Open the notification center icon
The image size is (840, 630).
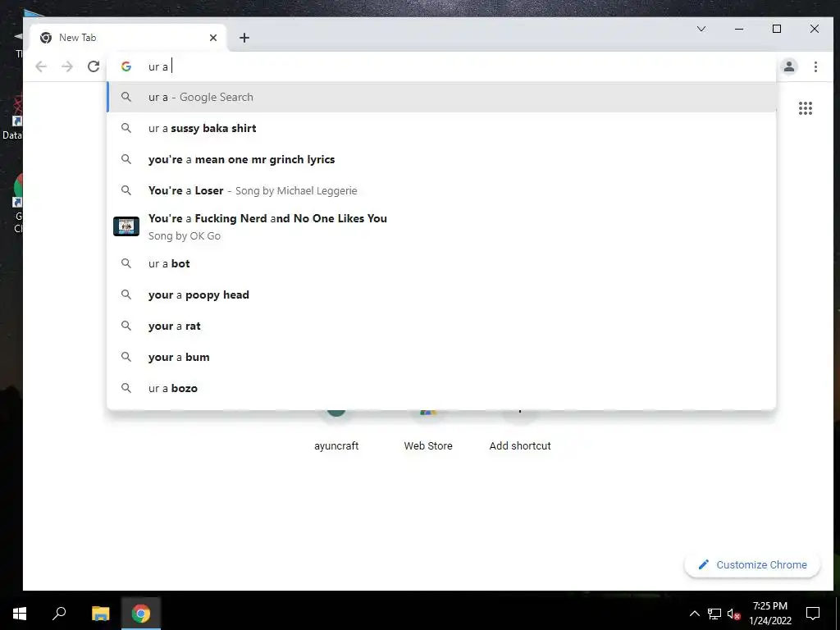[813, 614]
